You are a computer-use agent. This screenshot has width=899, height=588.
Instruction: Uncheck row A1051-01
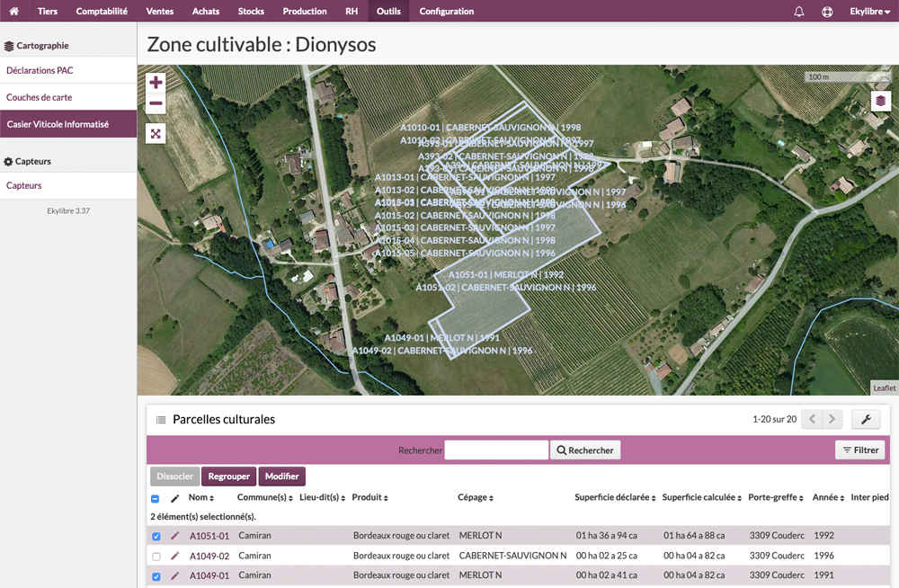click(x=156, y=537)
